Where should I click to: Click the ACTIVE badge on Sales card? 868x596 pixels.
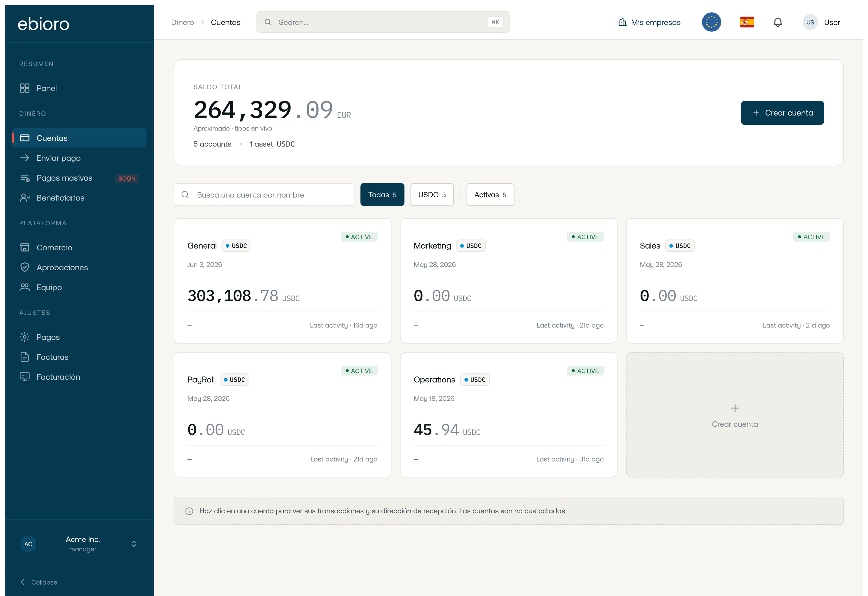[x=811, y=237]
